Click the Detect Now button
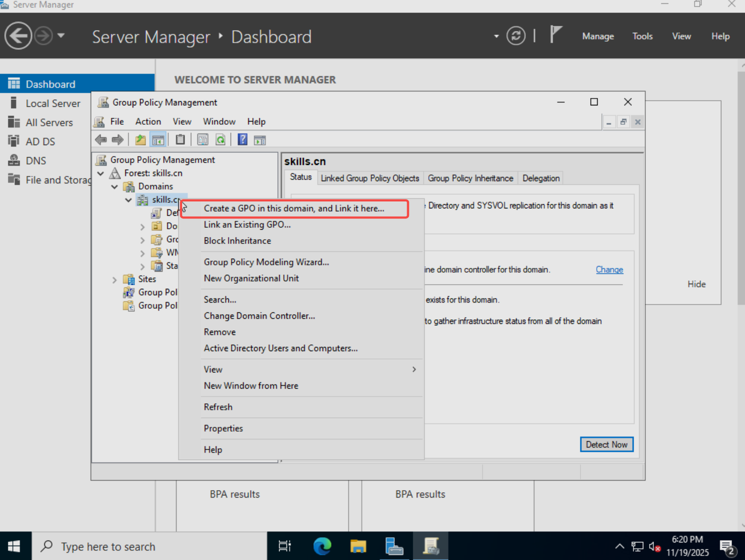 (x=606, y=444)
